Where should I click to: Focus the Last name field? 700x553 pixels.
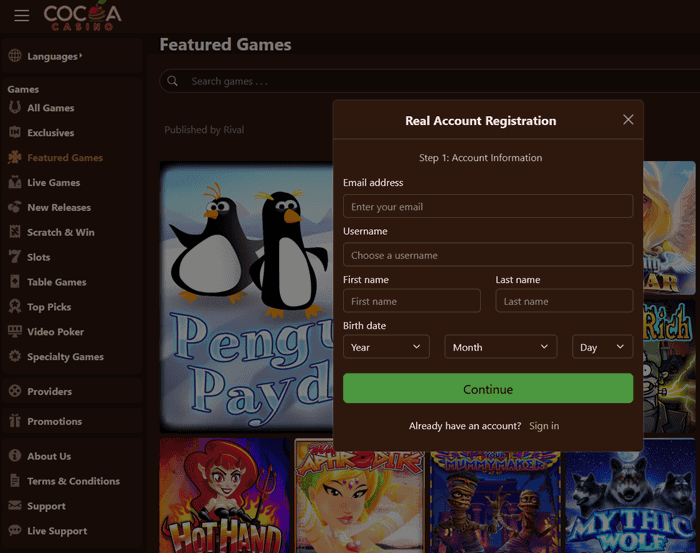(x=564, y=301)
